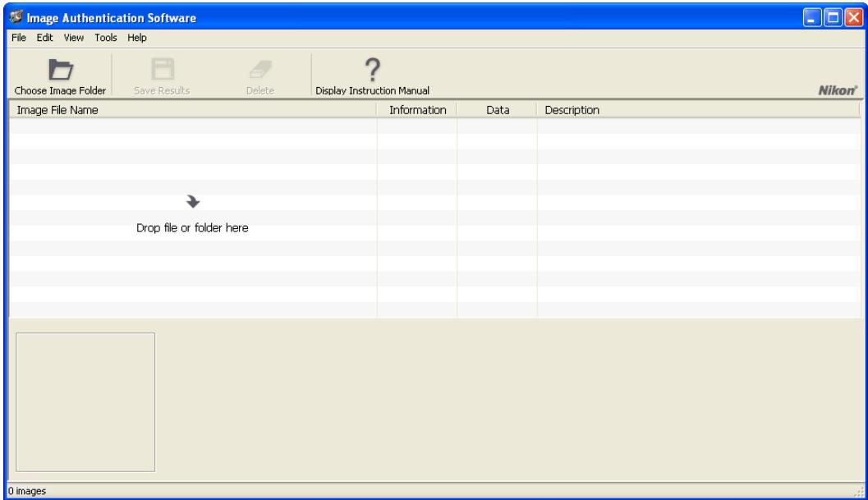Click the Information column header

coord(417,110)
